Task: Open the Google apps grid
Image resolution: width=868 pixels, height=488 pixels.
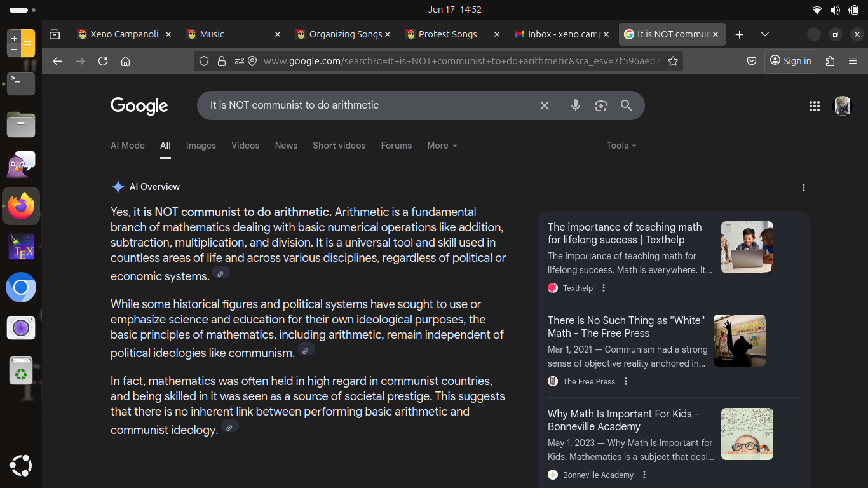Action: pyautogui.click(x=815, y=106)
